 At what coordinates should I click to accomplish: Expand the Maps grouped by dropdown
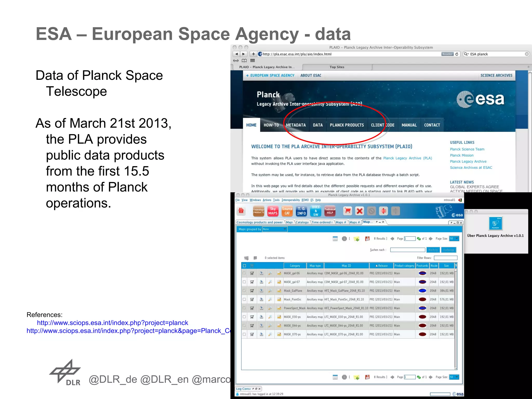pos(275,229)
